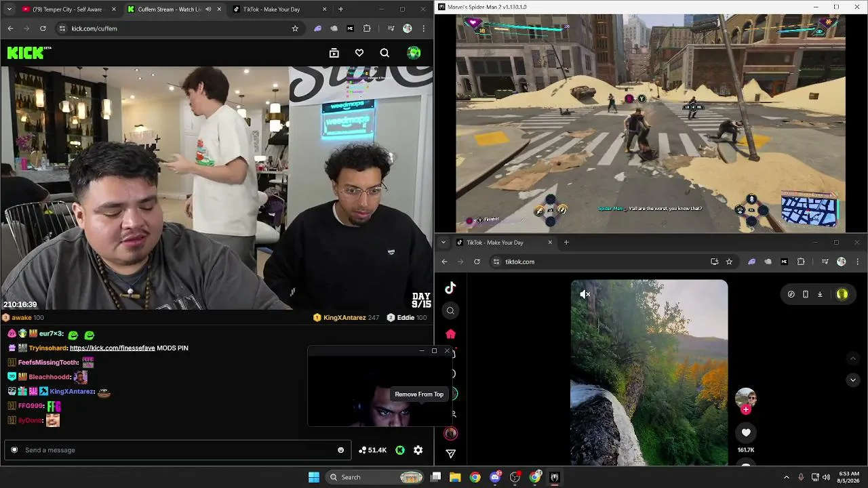Image resolution: width=868 pixels, height=488 pixels.
Task: Open File Explorer from the taskbar
Action: click(x=455, y=477)
